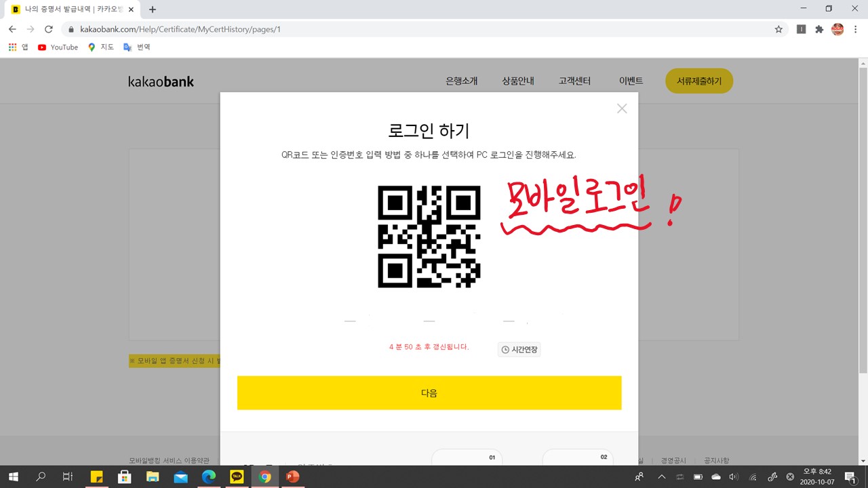Open the Chrome three-dot menu
This screenshot has height=488, width=868.
(856, 29)
